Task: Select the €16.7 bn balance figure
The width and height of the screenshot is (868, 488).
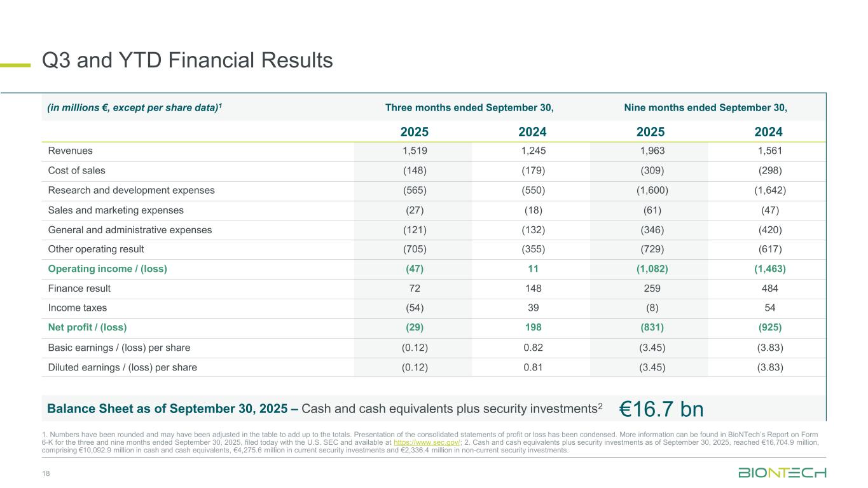Action: (661, 409)
